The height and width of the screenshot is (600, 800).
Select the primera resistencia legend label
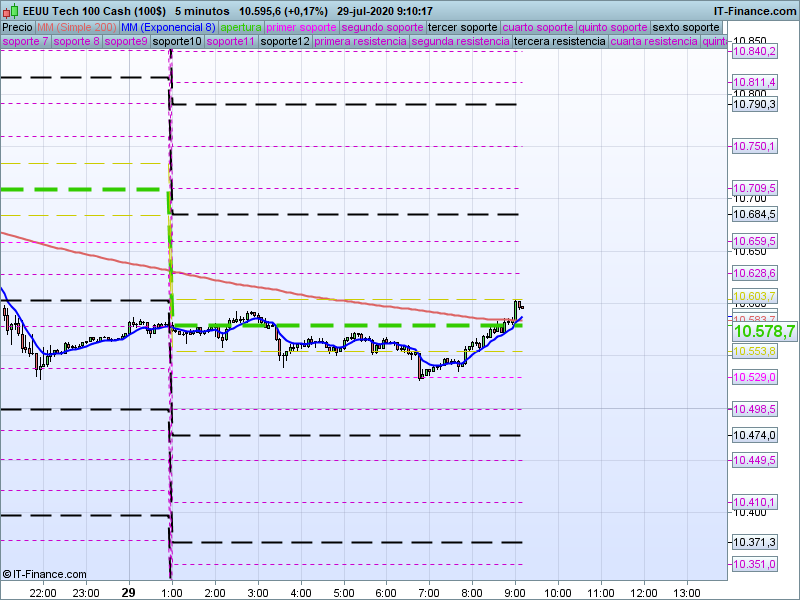click(360, 42)
